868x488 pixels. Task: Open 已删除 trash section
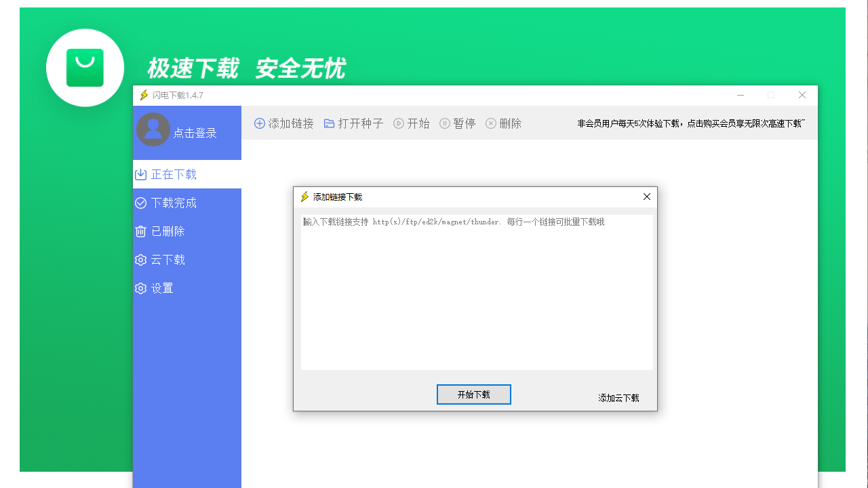167,231
